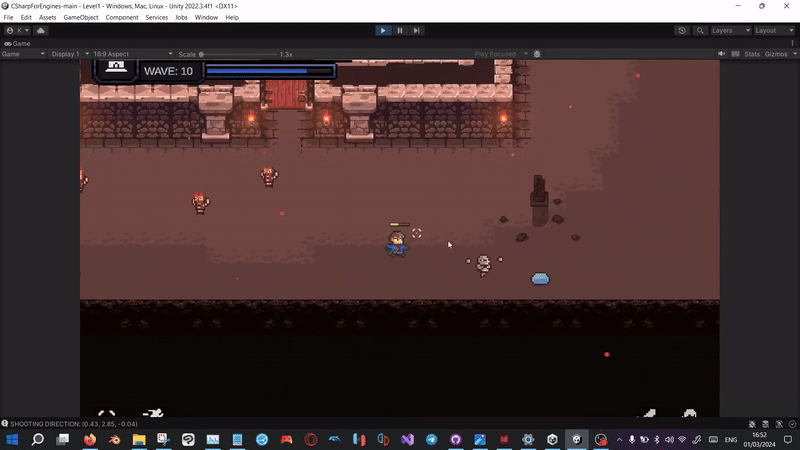Click the Step frame button
Image resolution: width=800 pixels, height=450 pixels.
tap(417, 31)
